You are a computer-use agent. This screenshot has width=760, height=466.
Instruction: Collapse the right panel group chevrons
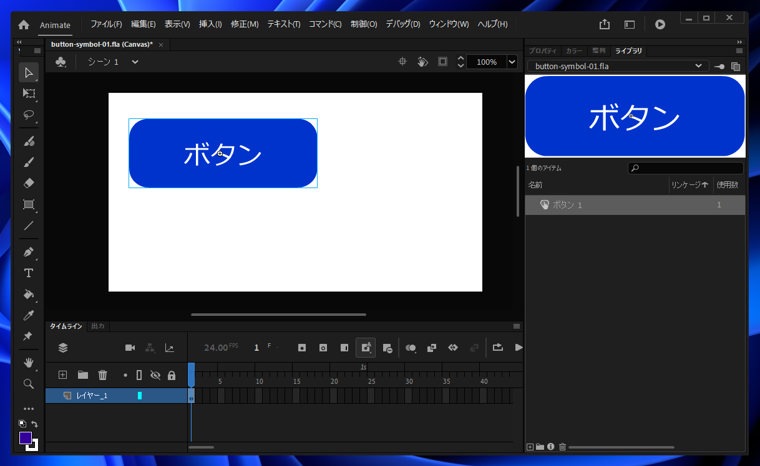point(739,42)
